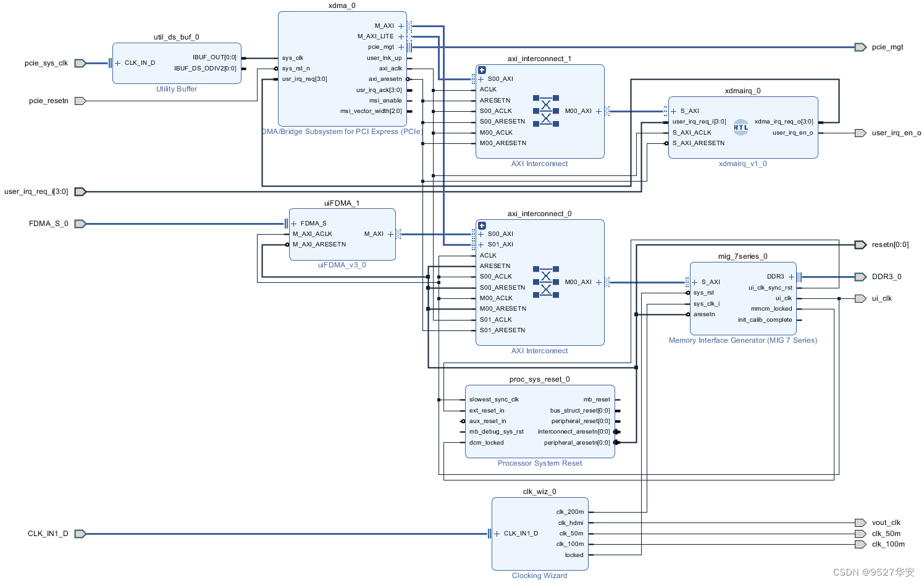Click the user_lnk_up pin on xdma_0
The image size is (924, 583).
pyautogui.click(x=384, y=58)
